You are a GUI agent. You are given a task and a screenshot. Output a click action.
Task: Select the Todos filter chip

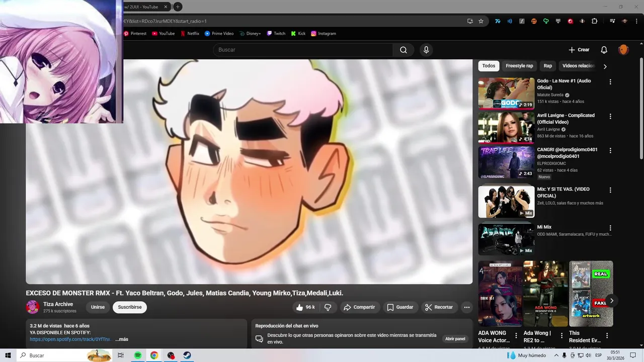click(489, 66)
